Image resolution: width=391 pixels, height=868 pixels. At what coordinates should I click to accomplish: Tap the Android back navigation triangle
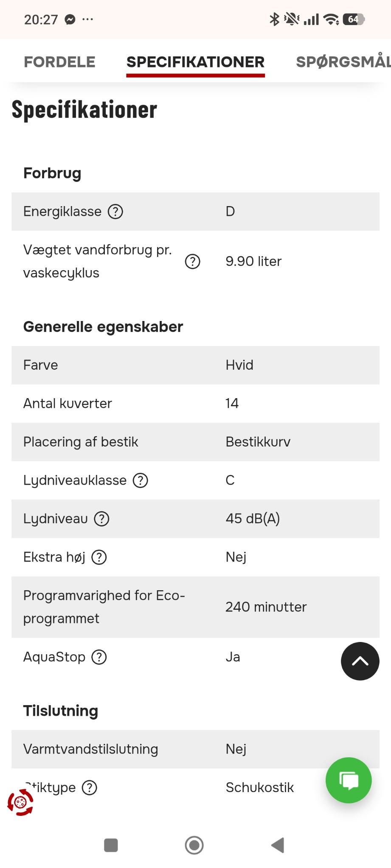278,845
